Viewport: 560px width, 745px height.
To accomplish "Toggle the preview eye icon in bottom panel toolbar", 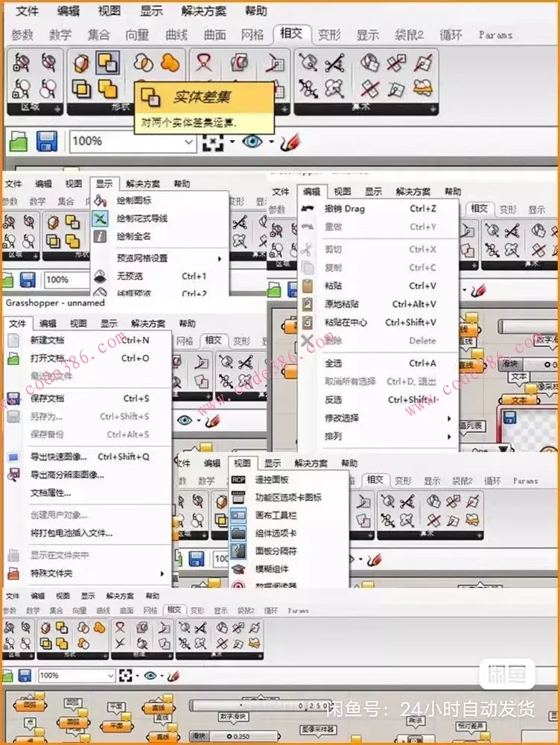I will tap(150, 675).
